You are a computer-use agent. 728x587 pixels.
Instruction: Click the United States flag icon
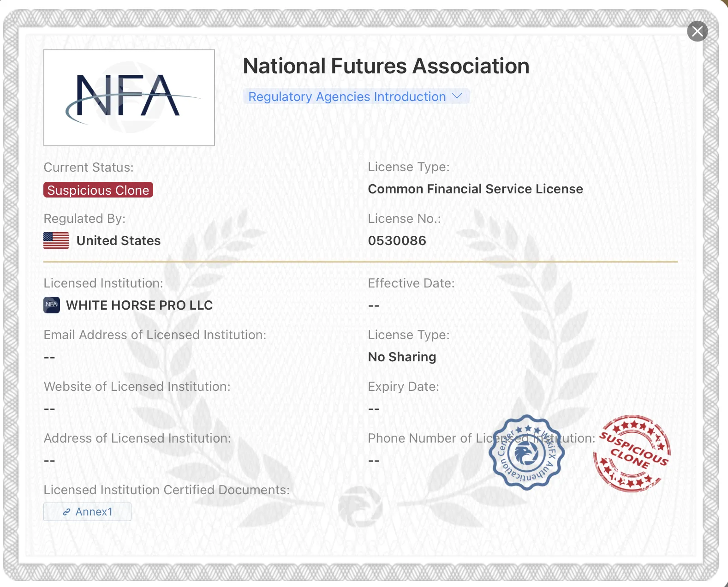pos(56,240)
